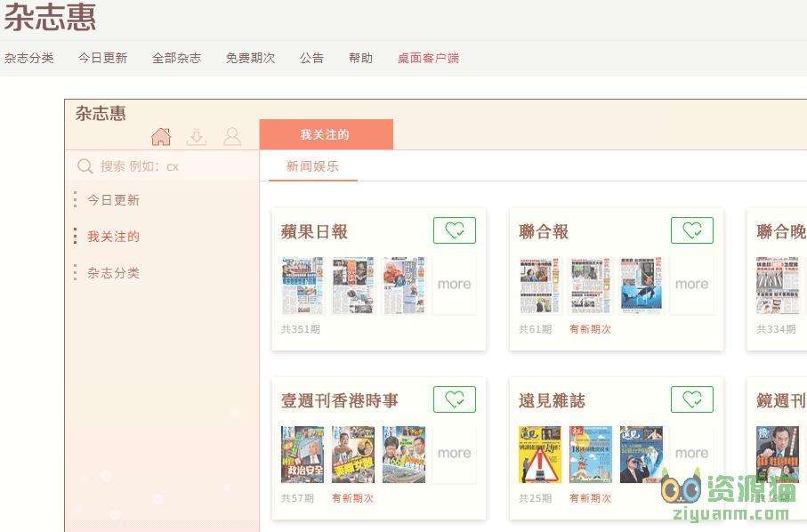Click the 鏡週刊 card title
807x532 pixels.
781,400
